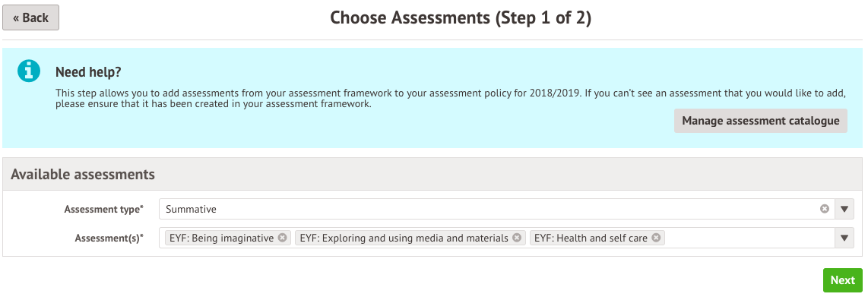The image size is (868, 297).
Task: Remove the EYF: Health and self care tag
Action: click(x=656, y=238)
